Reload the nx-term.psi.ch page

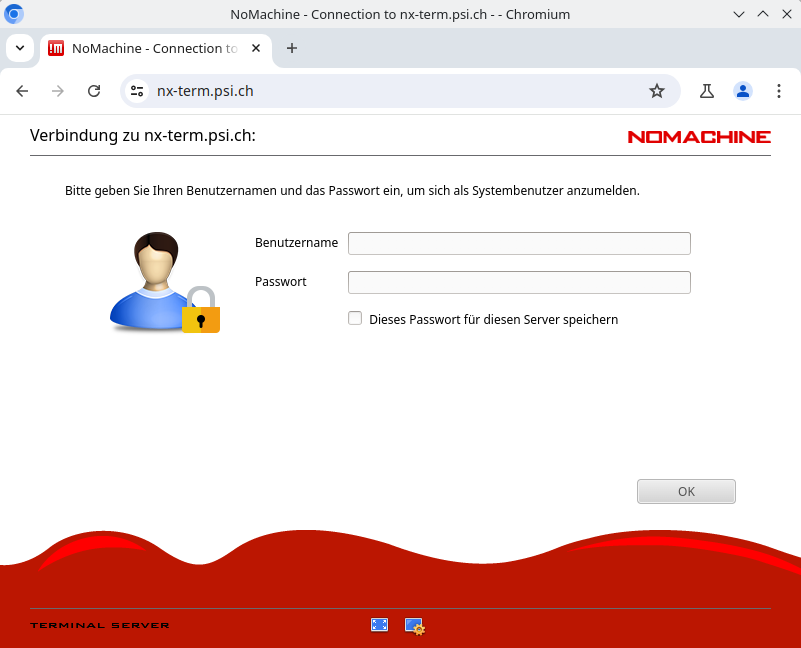[94, 91]
